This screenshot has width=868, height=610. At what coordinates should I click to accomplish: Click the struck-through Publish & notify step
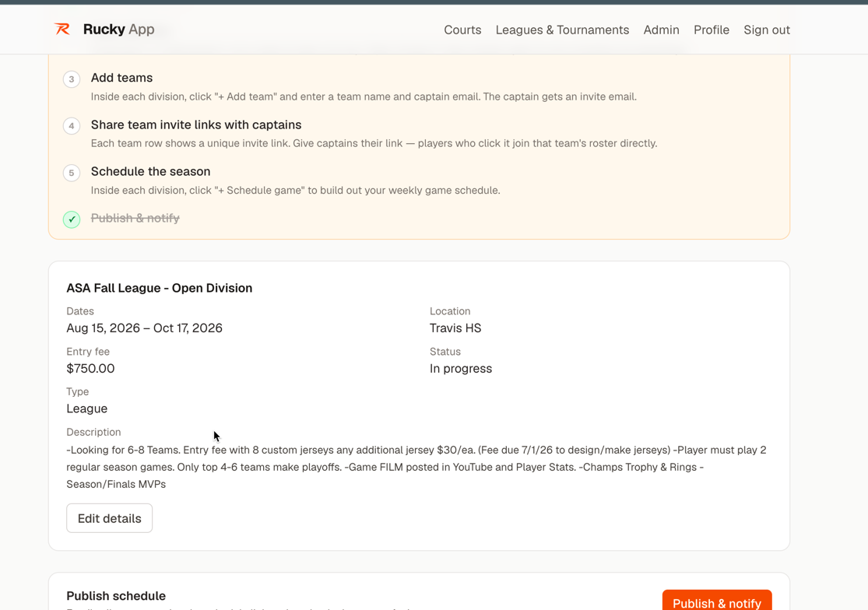(135, 218)
